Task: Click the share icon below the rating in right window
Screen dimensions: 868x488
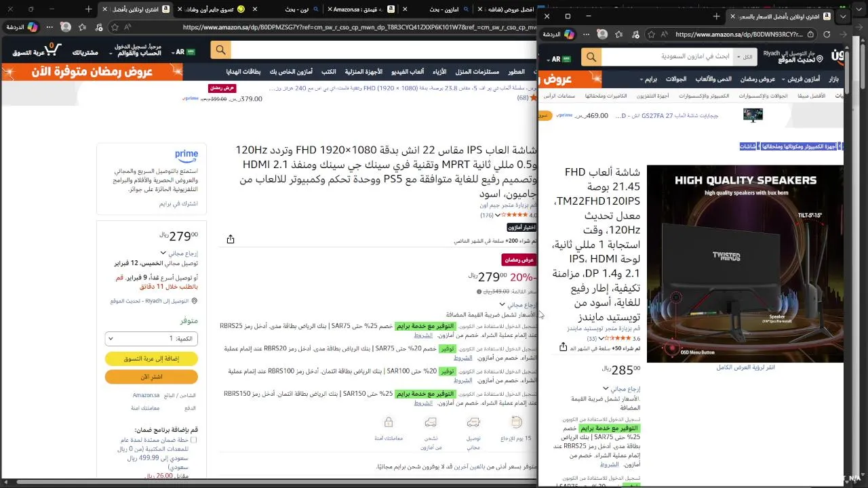Action: point(563,347)
